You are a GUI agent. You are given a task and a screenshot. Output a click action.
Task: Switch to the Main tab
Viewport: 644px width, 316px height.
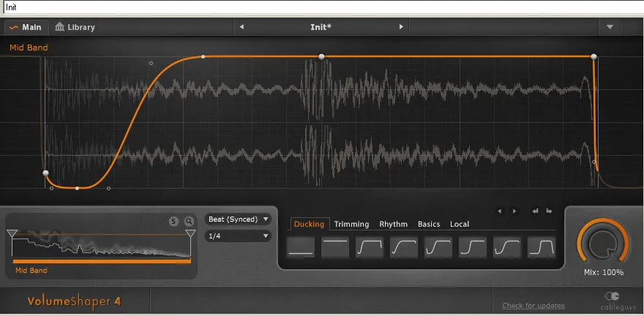(26, 28)
